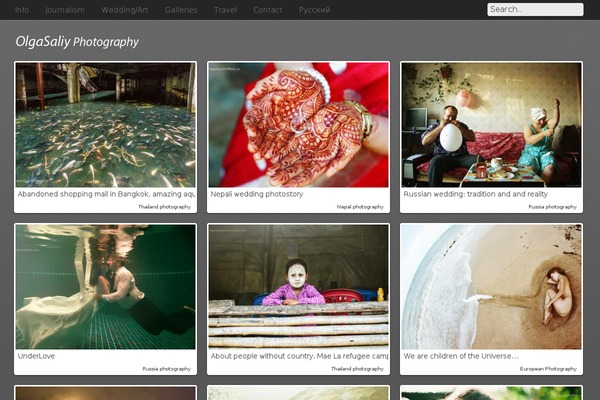600x400 pixels.
Task: Open Russia photography tag under UnderLove
Action: pyautogui.click(x=166, y=369)
